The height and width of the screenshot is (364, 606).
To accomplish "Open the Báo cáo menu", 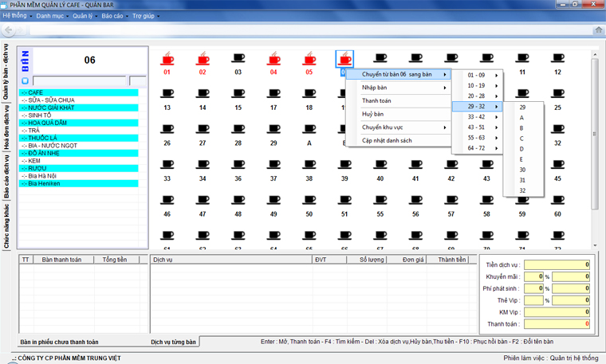I will [x=114, y=16].
